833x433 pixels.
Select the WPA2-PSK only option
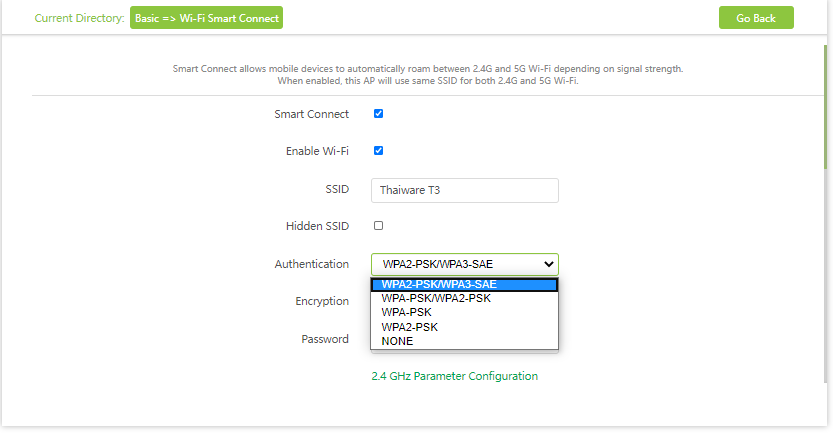[x=409, y=327]
